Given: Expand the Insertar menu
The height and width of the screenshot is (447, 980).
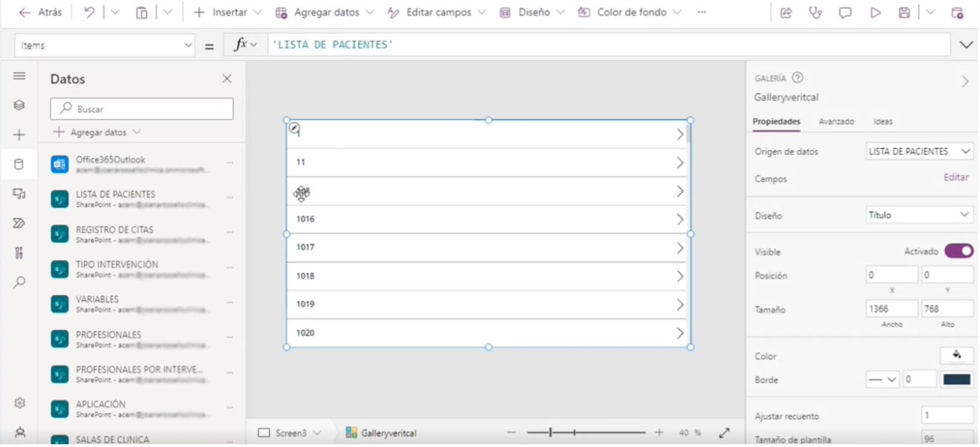Looking at the screenshot, I should click(x=226, y=11).
